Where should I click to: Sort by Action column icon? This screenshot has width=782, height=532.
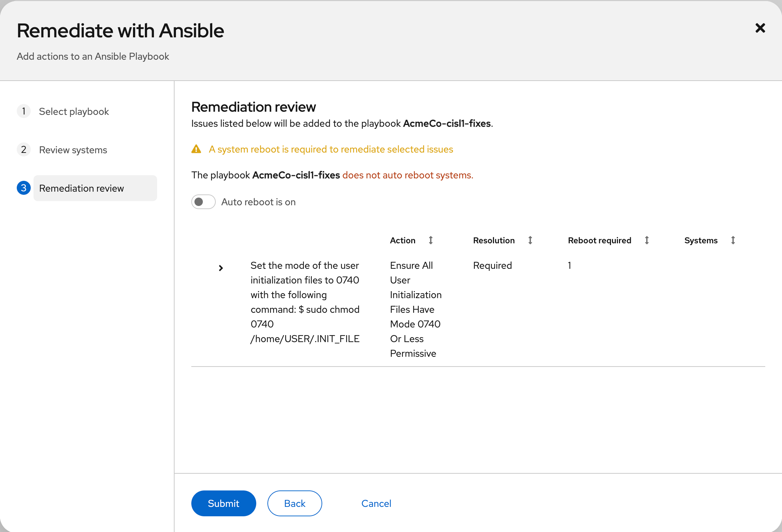[431, 240]
